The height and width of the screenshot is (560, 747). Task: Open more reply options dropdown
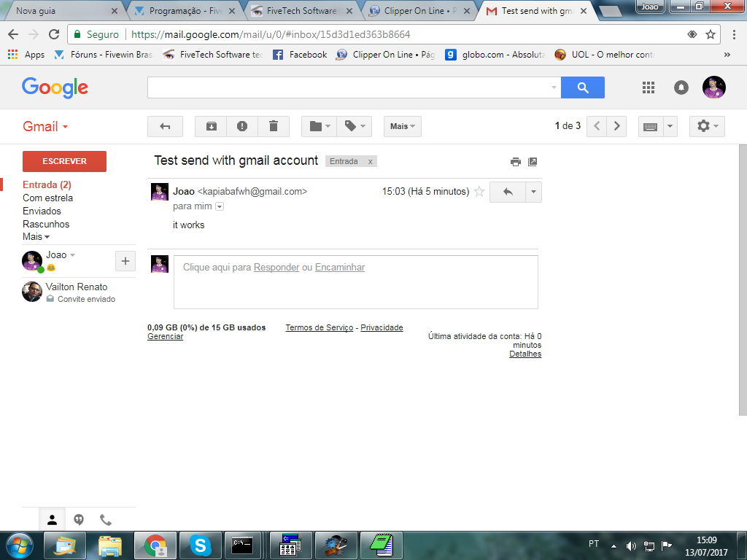pos(533,192)
